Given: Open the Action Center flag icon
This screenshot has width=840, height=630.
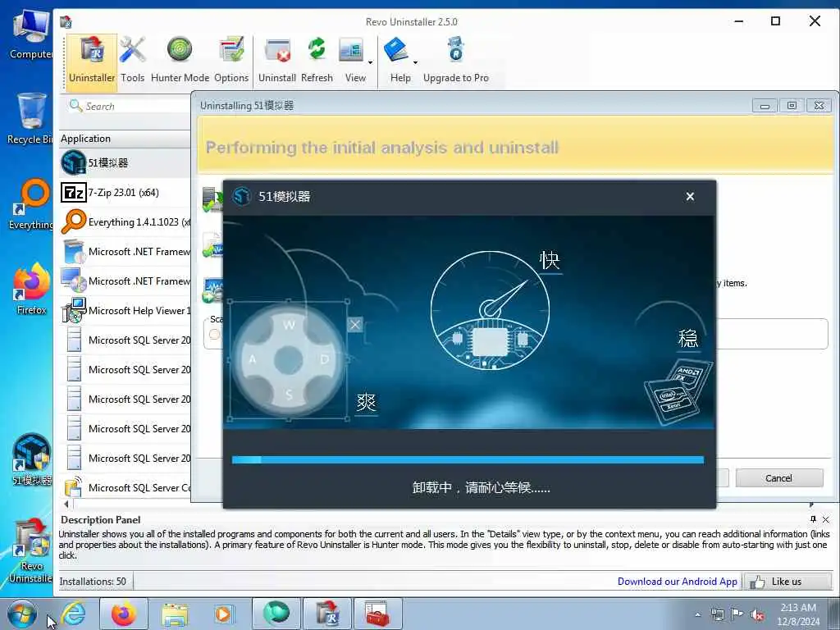Looking at the screenshot, I should pos(737,614).
